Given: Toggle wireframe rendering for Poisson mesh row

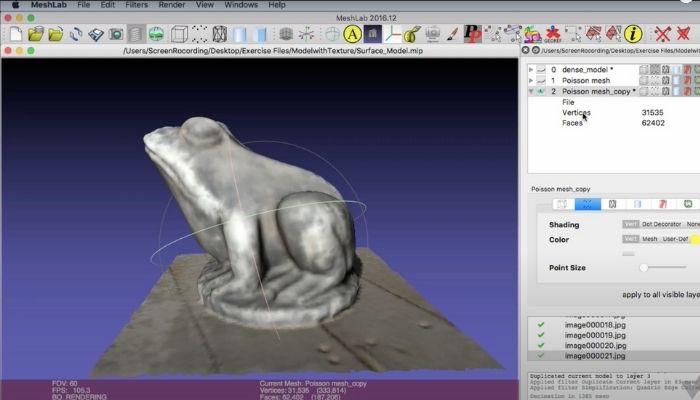Looking at the screenshot, I should (x=666, y=80).
